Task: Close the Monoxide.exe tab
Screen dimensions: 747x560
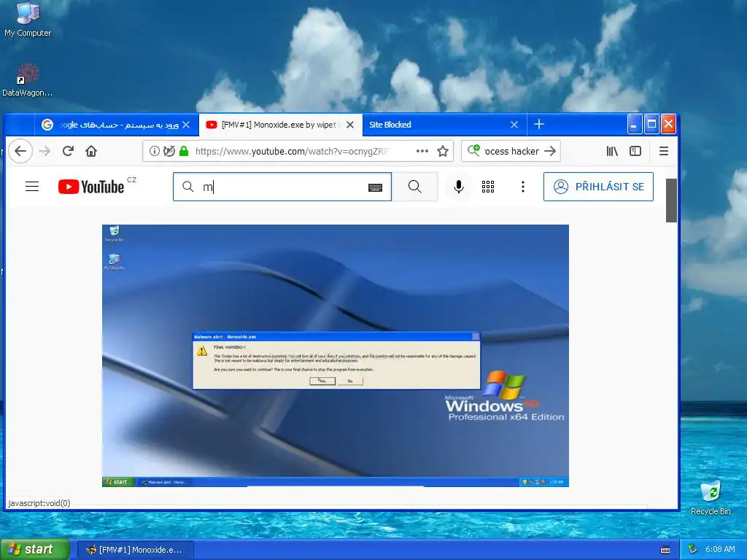Action: pyautogui.click(x=349, y=125)
